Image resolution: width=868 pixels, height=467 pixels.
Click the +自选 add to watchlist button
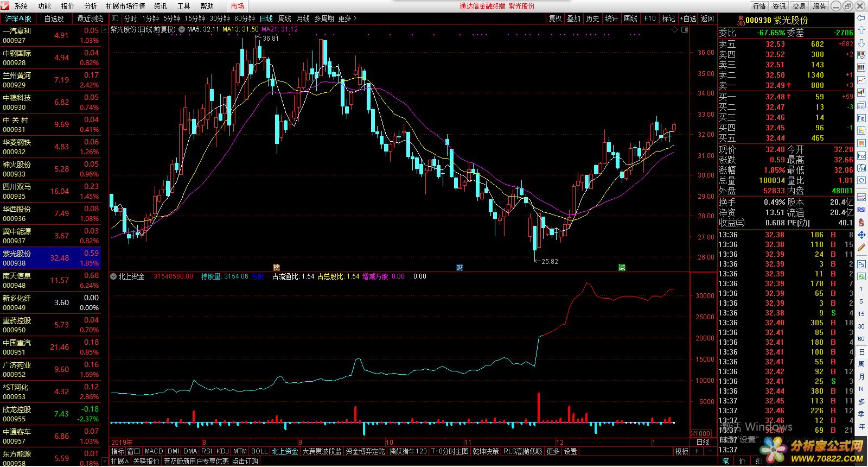pyautogui.click(x=688, y=18)
